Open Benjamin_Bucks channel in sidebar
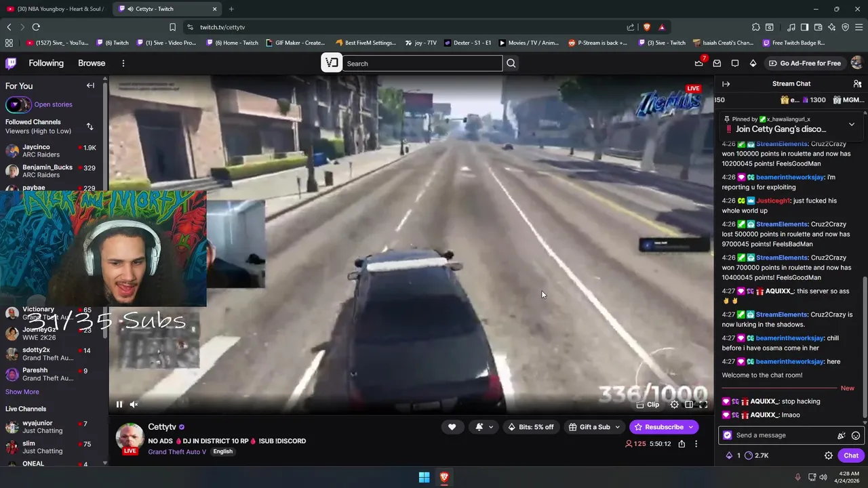868x488 pixels. (x=51, y=171)
